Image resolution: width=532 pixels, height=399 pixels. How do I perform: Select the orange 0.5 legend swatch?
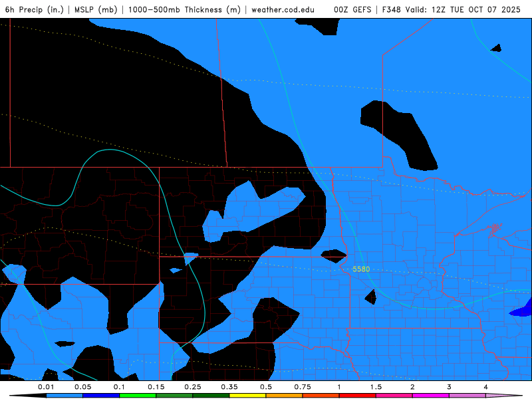tap(285, 396)
